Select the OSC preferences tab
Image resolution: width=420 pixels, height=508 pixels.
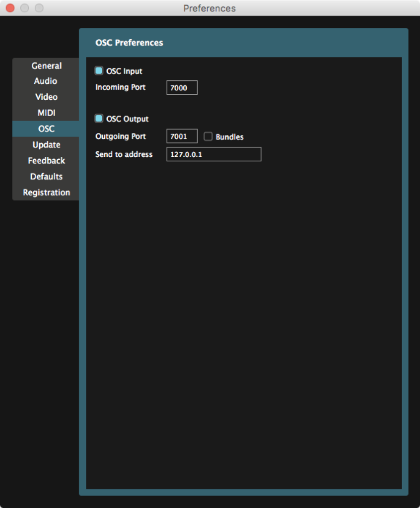46,128
